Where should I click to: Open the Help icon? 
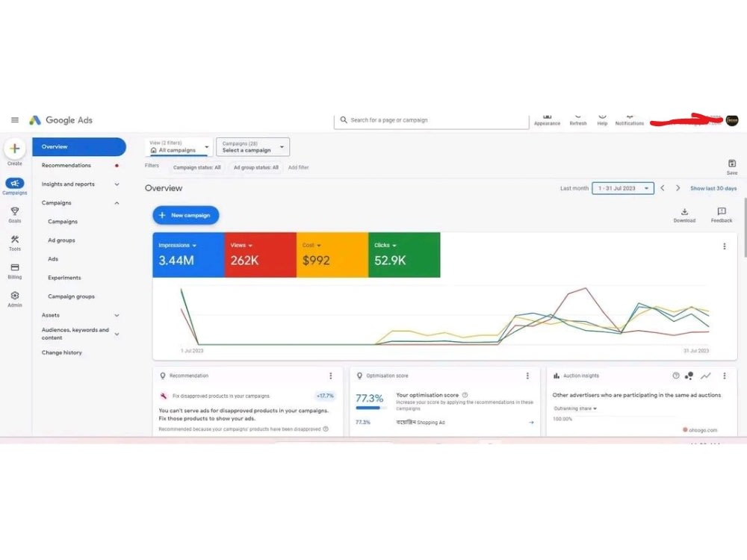click(602, 116)
